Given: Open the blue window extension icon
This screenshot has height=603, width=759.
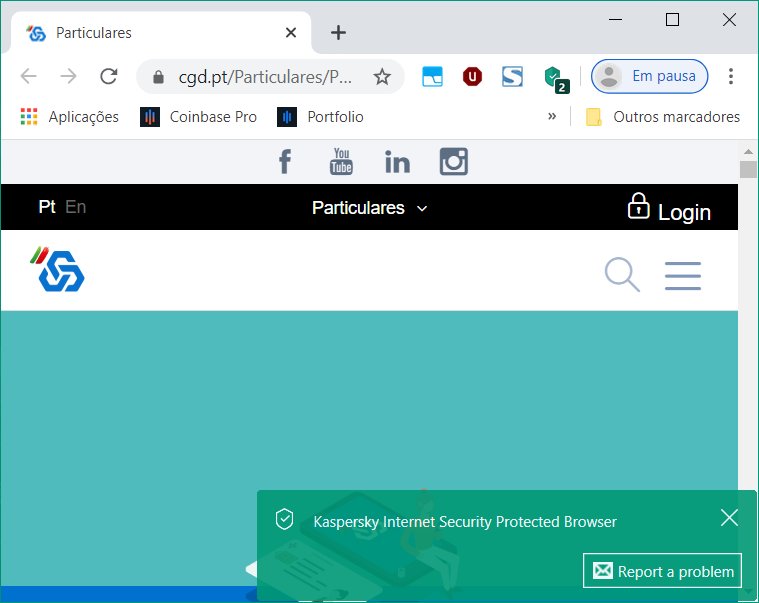Looking at the screenshot, I should (432, 76).
